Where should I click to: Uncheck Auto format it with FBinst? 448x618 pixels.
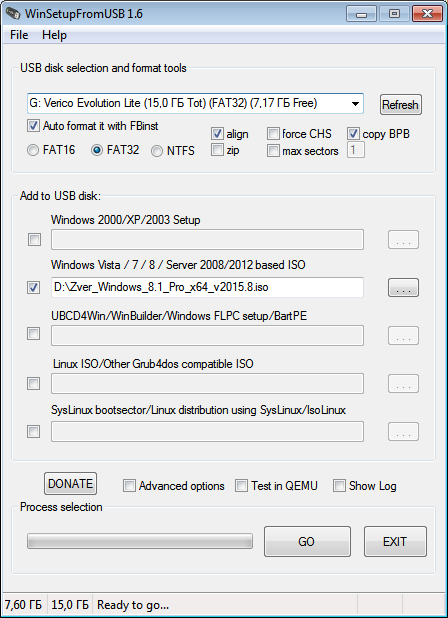33,126
